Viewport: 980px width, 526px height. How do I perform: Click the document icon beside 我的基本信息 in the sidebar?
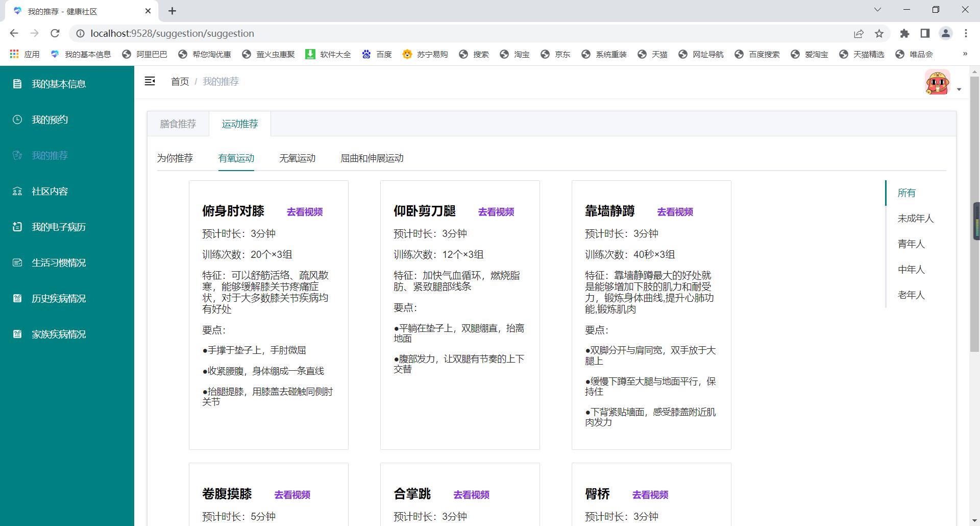(17, 84)
